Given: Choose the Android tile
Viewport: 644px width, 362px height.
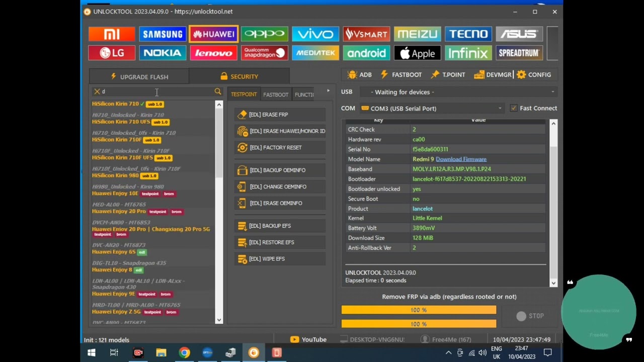Looking at the screenshot, I should [366, 53].
